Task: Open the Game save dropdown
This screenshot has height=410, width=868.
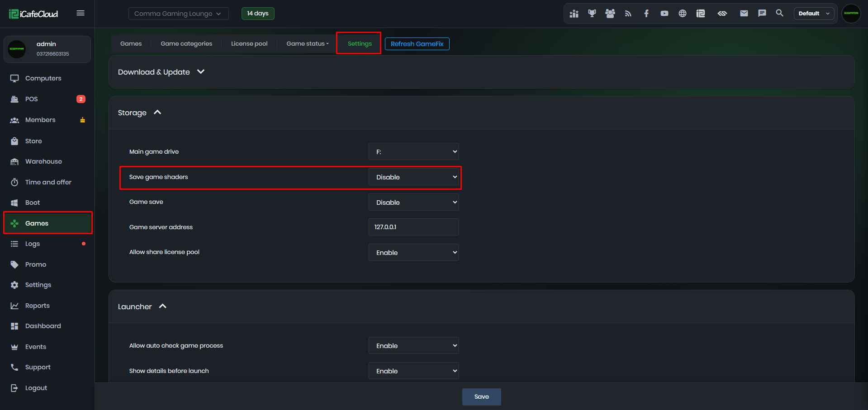Action: [413, 203]
